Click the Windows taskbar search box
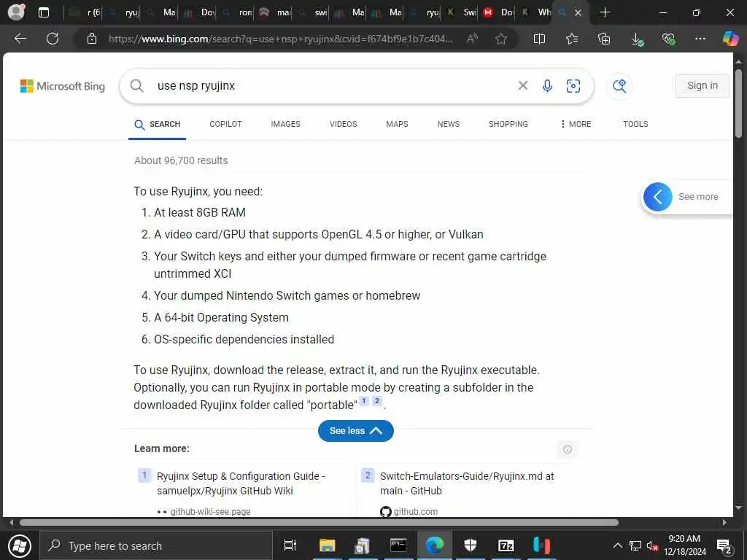The image size is (747, 560). (x=156, y=545)
